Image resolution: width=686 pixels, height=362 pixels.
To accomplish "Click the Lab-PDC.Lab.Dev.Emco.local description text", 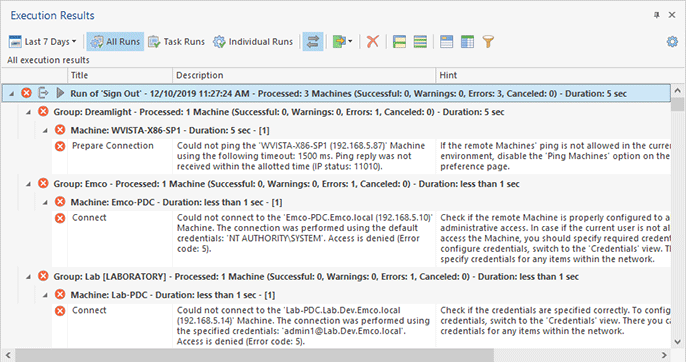I will coord(303,326).
